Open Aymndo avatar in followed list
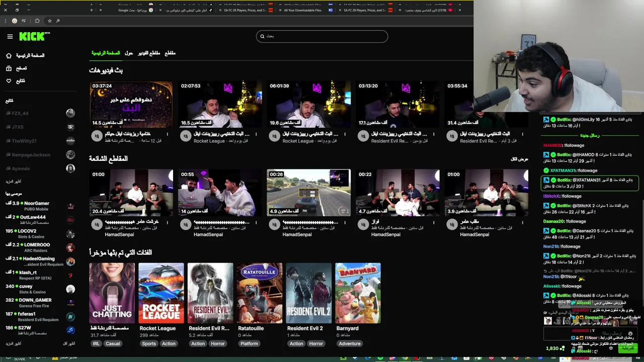This screenshot has height=362, width=644. [x=70, y=168]
